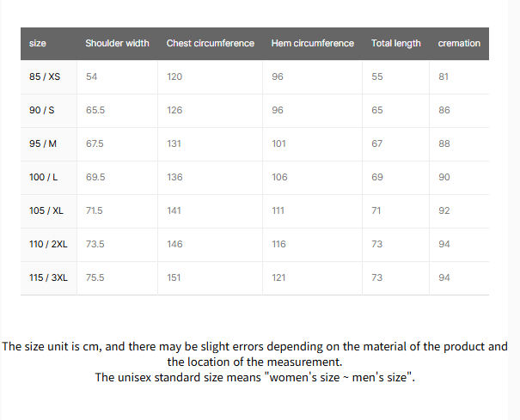This screenshot has height=420, width=520.
Task: Click the "Chest circumference" header cell
Action: (x=211, y=43)
